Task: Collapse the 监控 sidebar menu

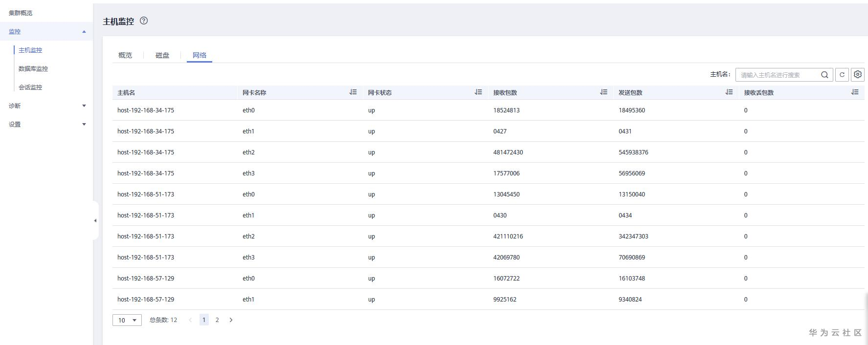Action: click(x=84, y=32)
